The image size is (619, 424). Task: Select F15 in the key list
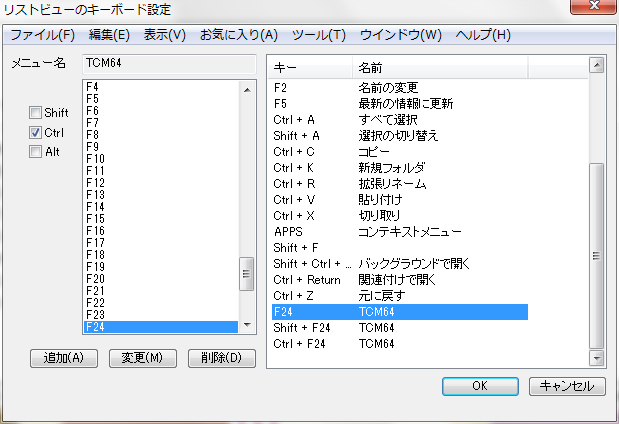[161, 219]
